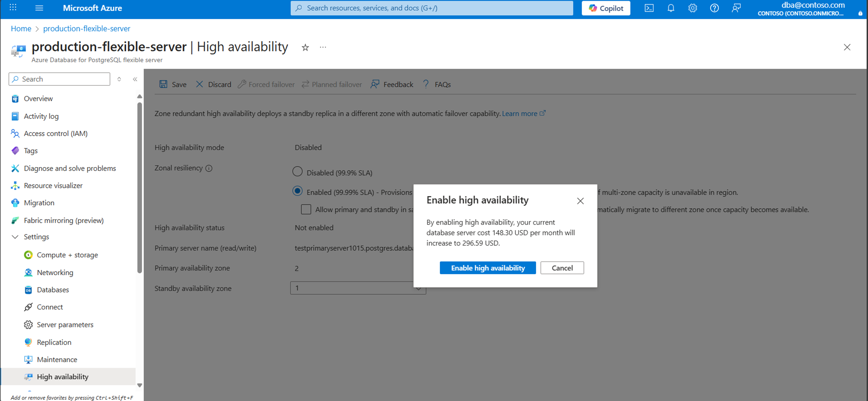868x401 pixels.
Task: Collapse the sidebar with double chevron
Action: [x=135, y=79]
